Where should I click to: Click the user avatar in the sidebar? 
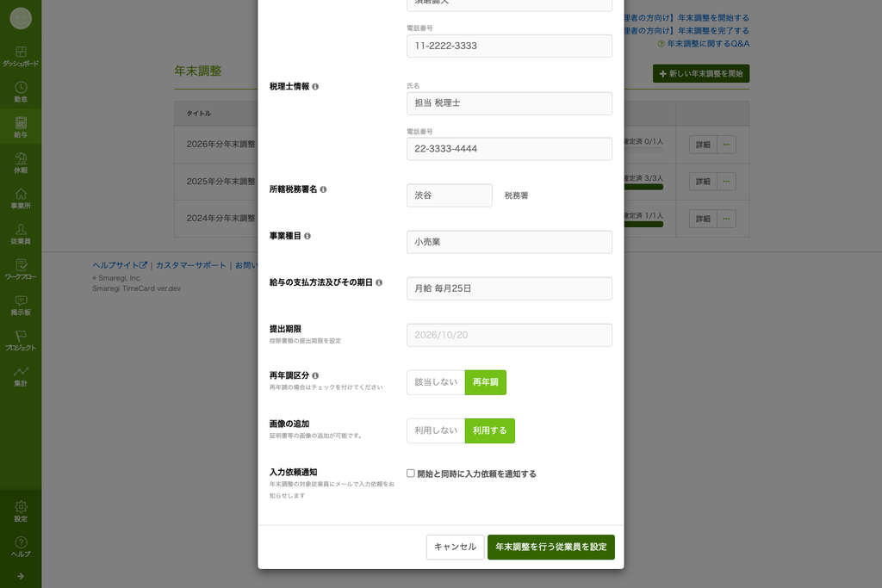[x=21, y=19]
